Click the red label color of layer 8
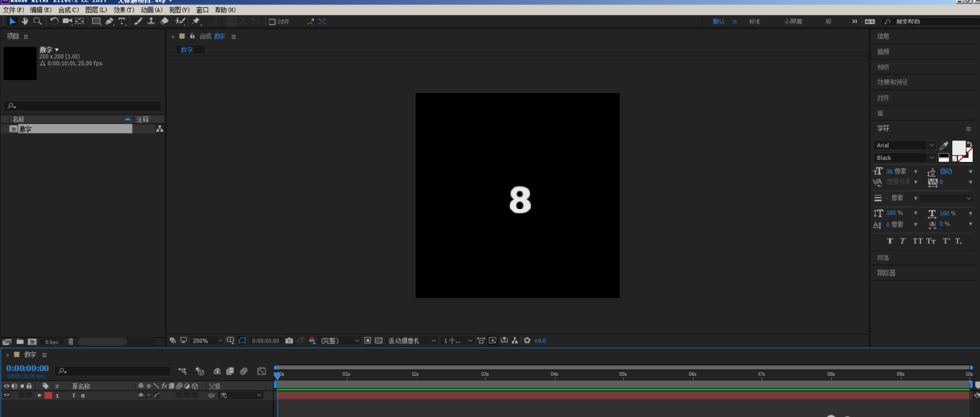 pyautogui.click(x=48, y=395)
